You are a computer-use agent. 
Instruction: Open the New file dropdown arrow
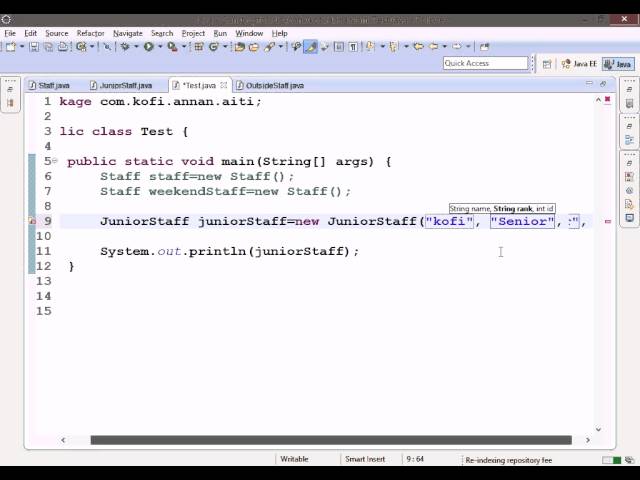[22, 47]
